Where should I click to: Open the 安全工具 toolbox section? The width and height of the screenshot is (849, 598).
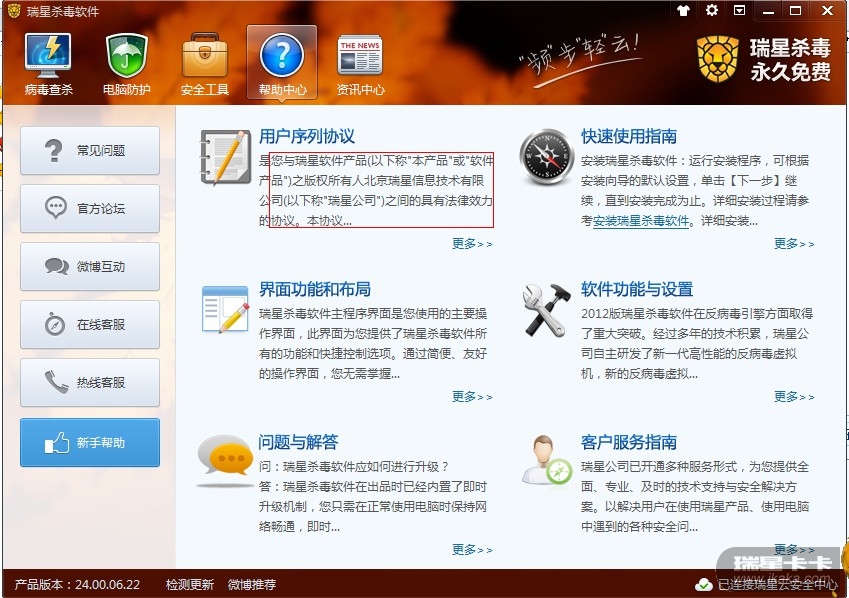(x=205, y=64)
